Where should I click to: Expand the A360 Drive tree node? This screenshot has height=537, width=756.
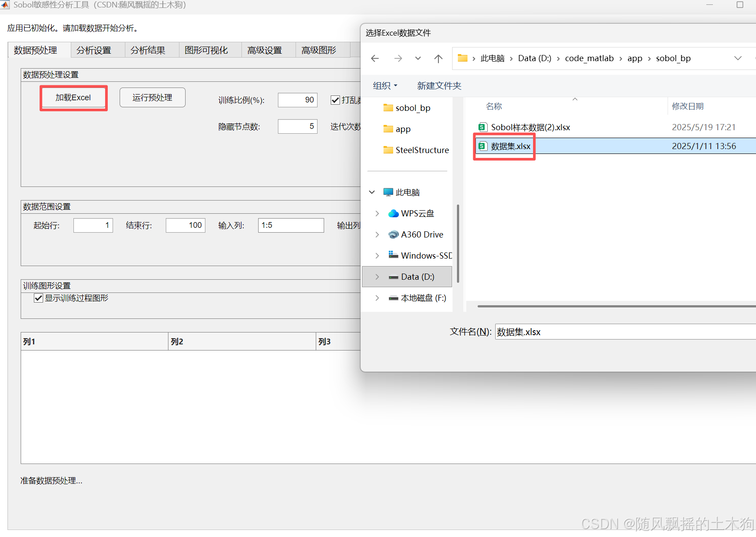coord(377,234)
